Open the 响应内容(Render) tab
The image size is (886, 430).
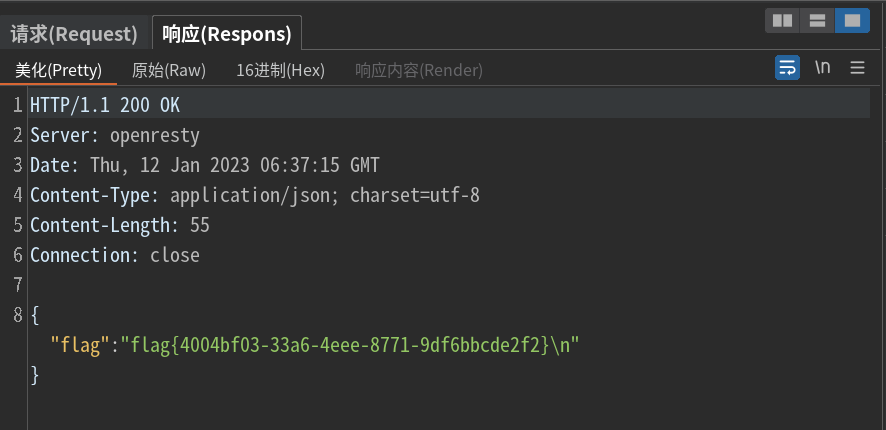419,70
